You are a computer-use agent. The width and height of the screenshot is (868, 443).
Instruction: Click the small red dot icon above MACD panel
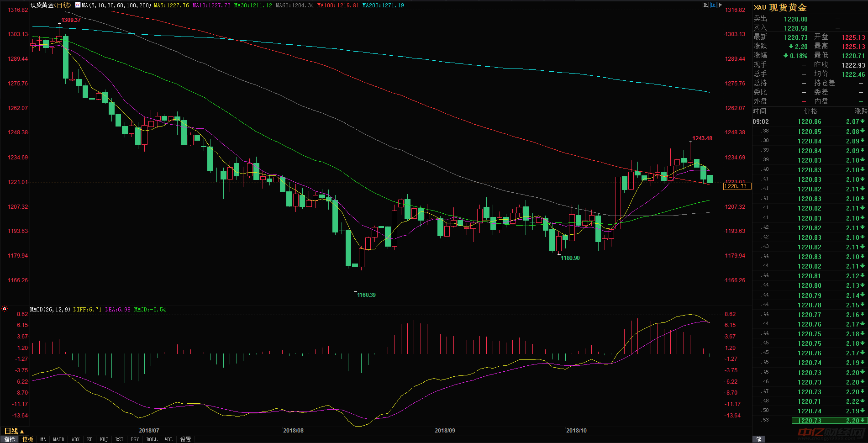click(x=5, y=309)
